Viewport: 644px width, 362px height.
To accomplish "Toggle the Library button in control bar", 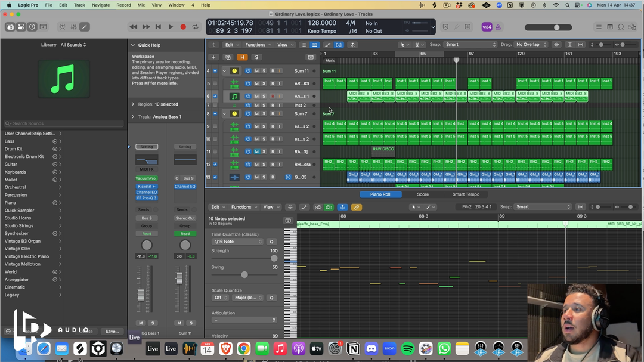I will [x=10, y=27].
